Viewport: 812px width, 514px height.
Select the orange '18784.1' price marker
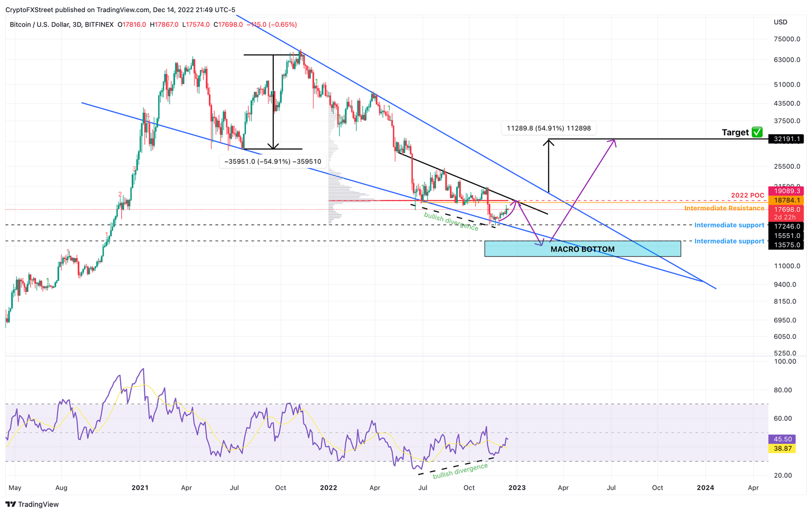[786, 200]
